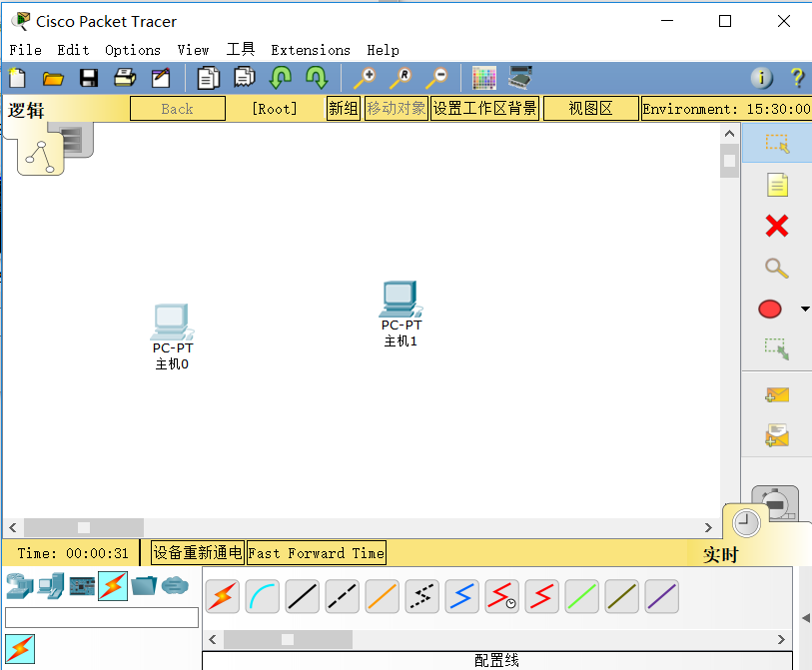Paste using the paste toolbar icon

(x=245, y=78)
